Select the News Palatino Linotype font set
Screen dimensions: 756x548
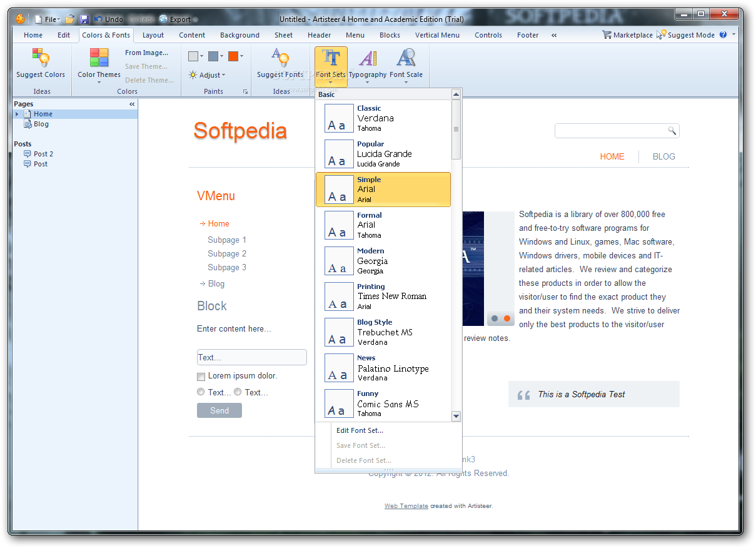coord(383,368)
